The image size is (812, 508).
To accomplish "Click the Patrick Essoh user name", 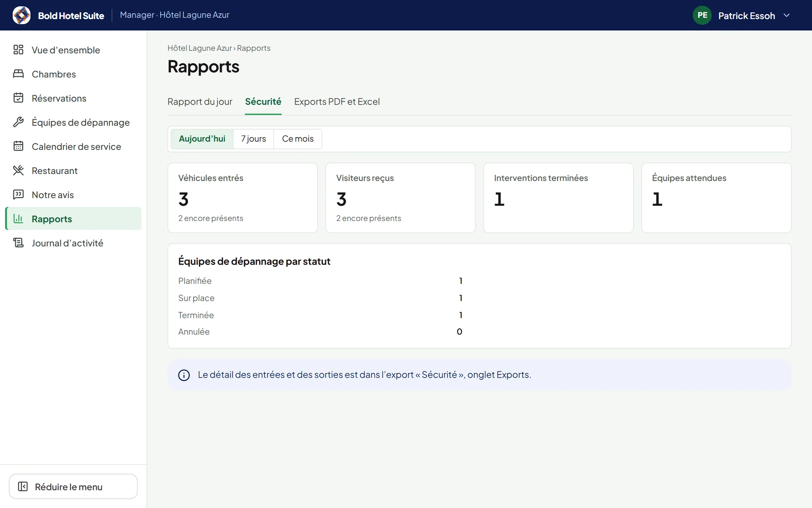I will coord(746,16).
